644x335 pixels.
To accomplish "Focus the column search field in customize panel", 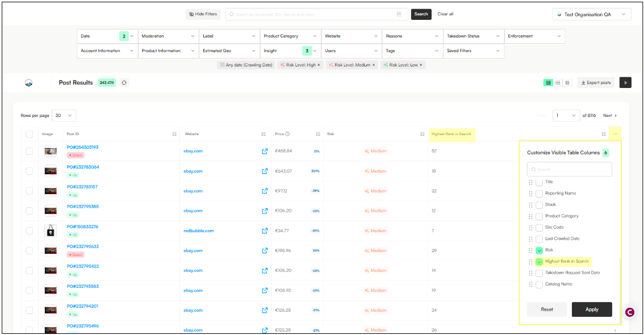I will tap(569, 169).
